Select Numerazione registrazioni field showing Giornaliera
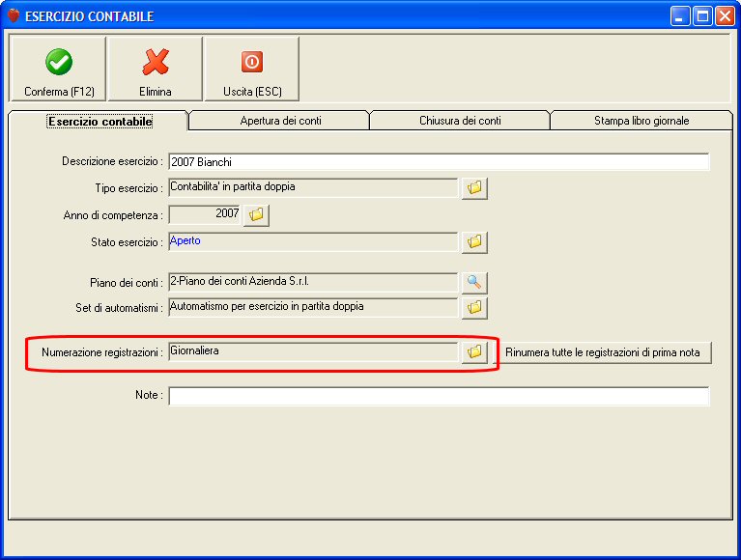The height and width of the screenshot is (560, 741). pos(313,351)
